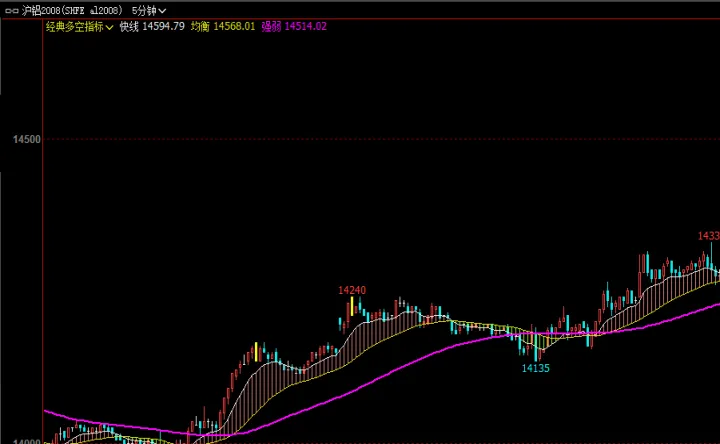Select the cyan 14135 low price marker

(x=536, y=368)
